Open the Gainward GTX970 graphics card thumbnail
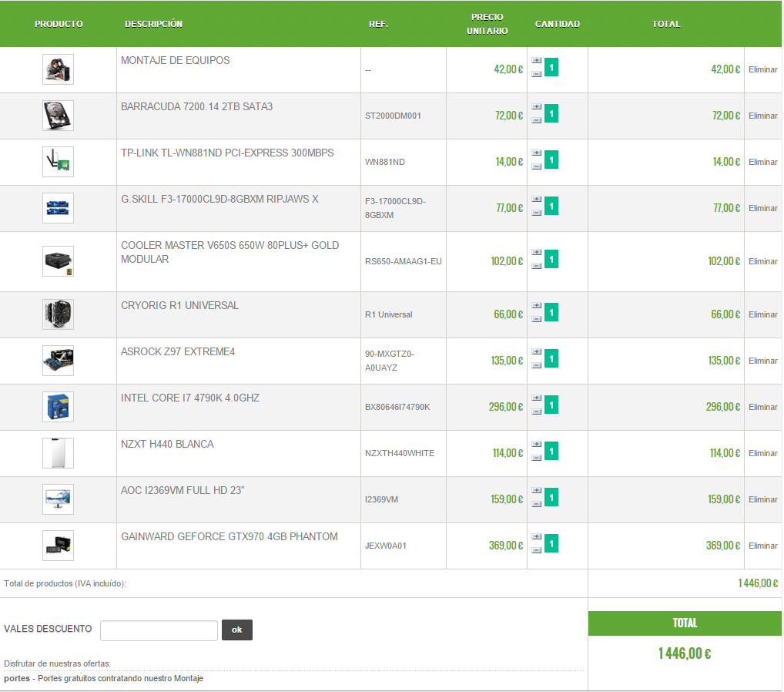 pos(58,546)
